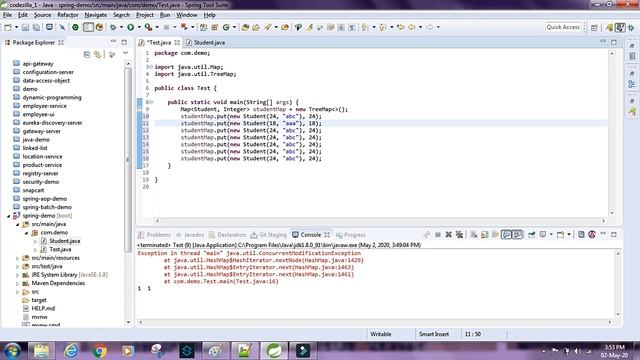The image size is (640, 360).
Task: Click the Debug bug icon in toolbar
Action: tap(113, 27)
